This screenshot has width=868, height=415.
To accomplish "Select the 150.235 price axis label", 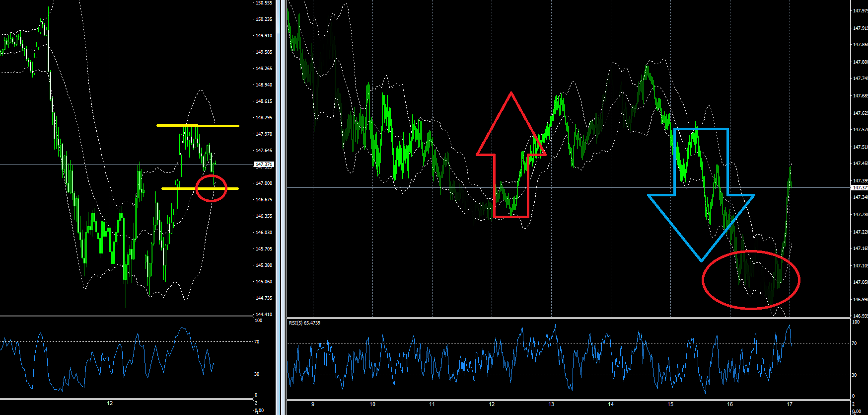I will (x=264, y=19).
